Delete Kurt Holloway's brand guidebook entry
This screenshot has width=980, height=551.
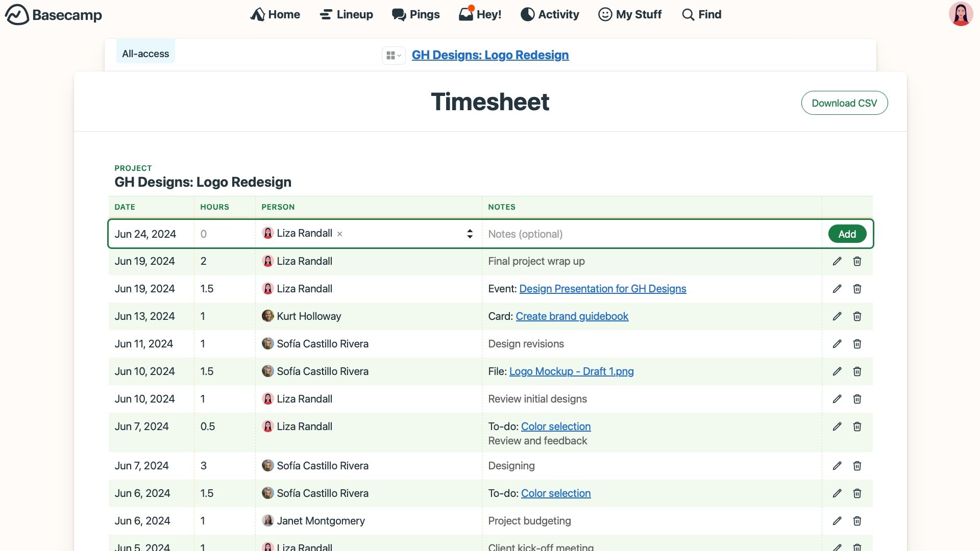coord(857,316)
